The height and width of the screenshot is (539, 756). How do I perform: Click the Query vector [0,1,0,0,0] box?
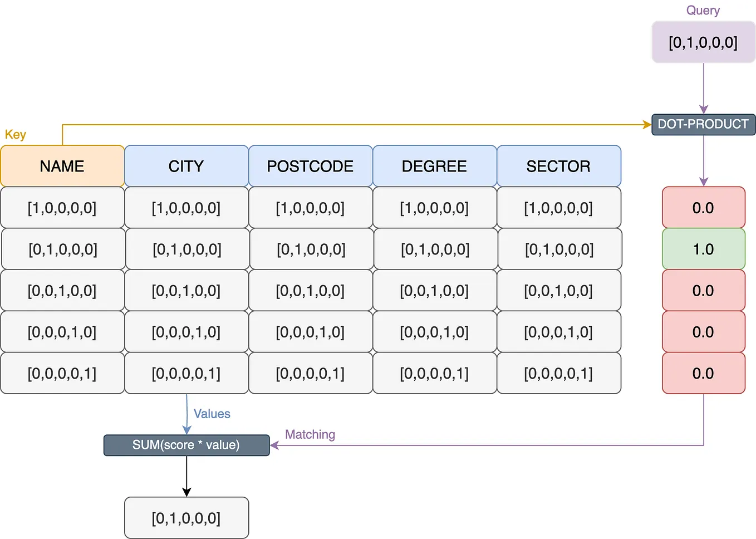pyautogui.click(x=703, y=41)
